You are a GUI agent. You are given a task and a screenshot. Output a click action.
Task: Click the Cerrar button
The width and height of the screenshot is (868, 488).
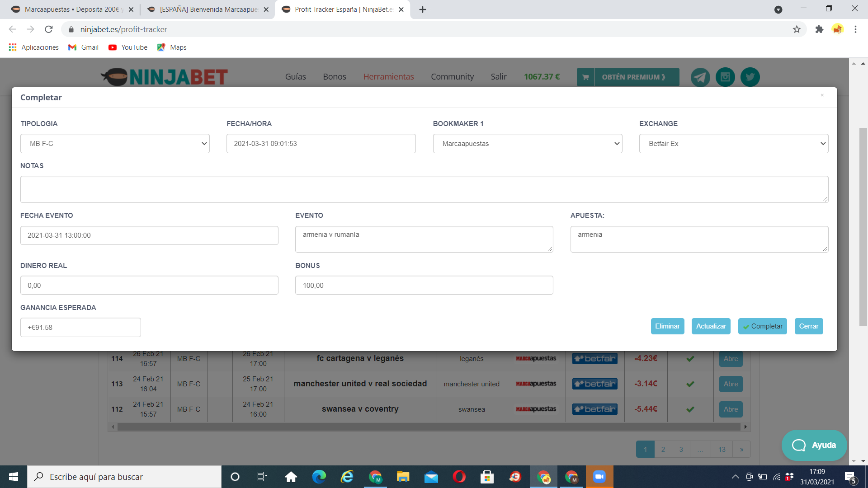[808, 326]
